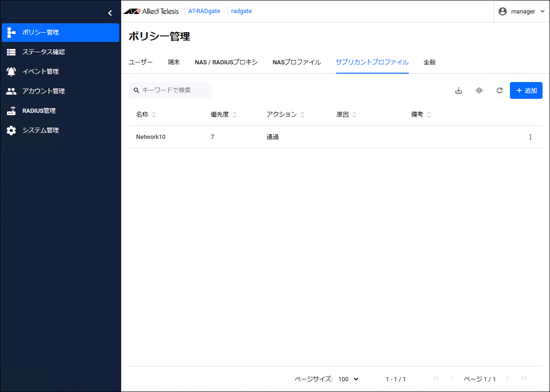Open イベント管理 in the sidebar

(x=61, y=71)
